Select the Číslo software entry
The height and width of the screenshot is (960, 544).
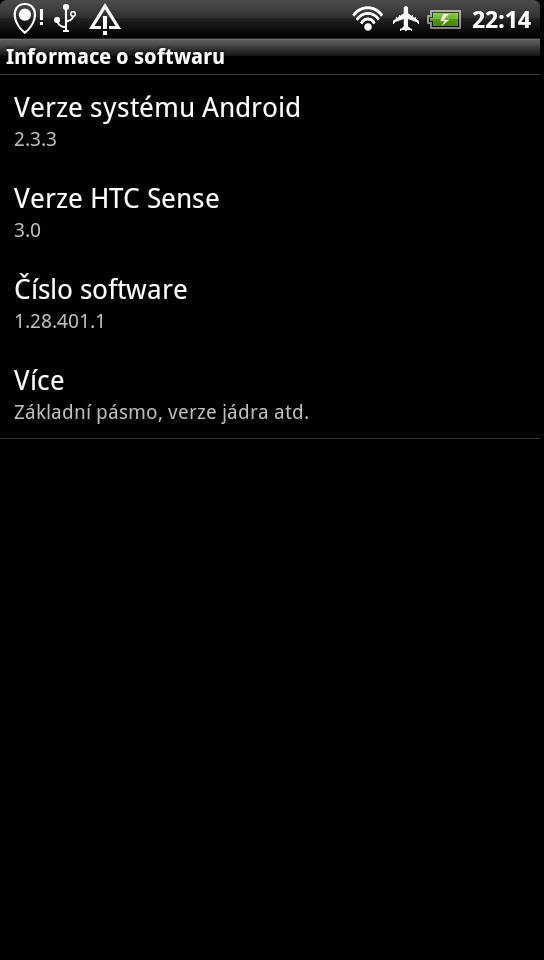(272, 302)
